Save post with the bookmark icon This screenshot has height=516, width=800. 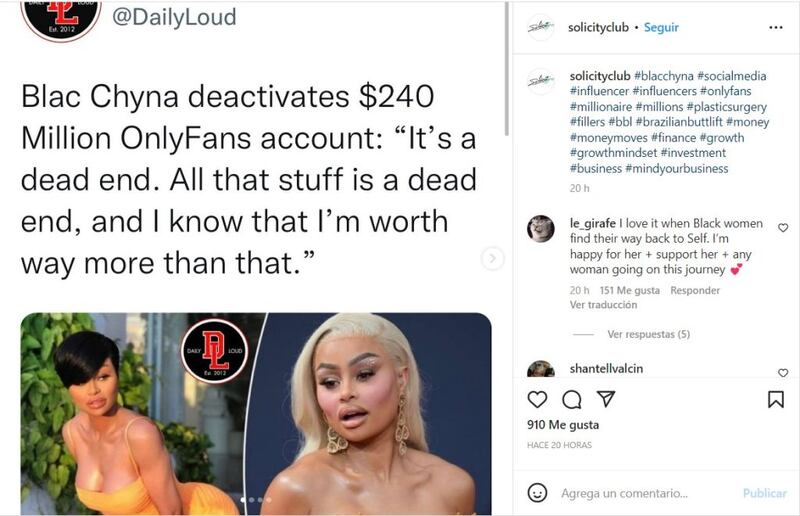tap(776, 399)
